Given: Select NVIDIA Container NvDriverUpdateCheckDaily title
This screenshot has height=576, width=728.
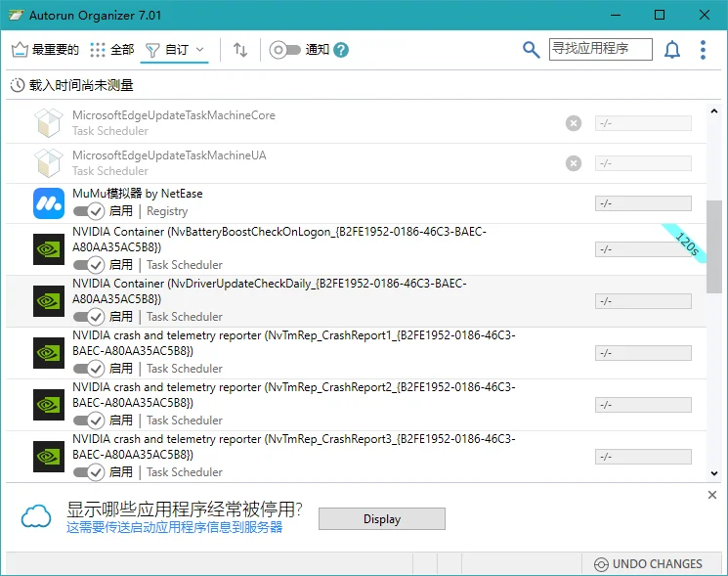Looking at the screenshot, I should (270, 291).
